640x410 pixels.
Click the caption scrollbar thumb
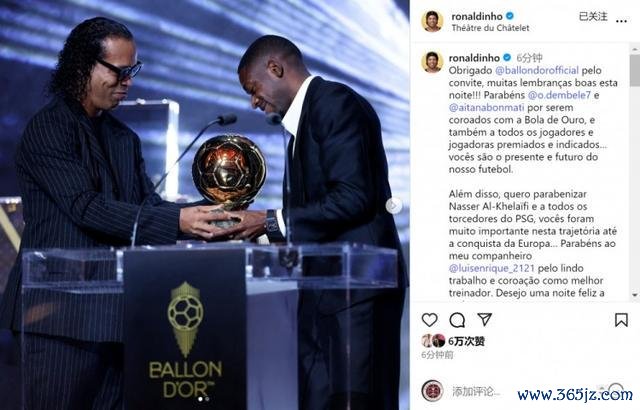tap(635, 70)
